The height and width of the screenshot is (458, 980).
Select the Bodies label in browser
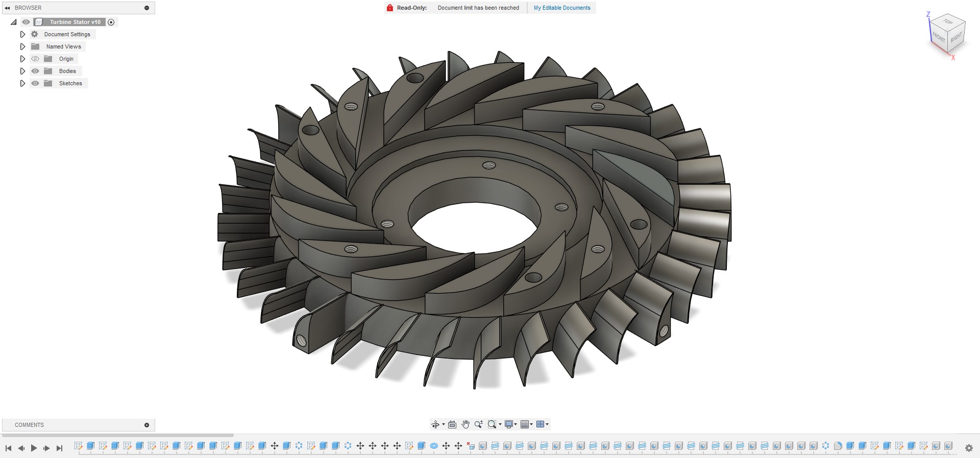pos(67,71)
